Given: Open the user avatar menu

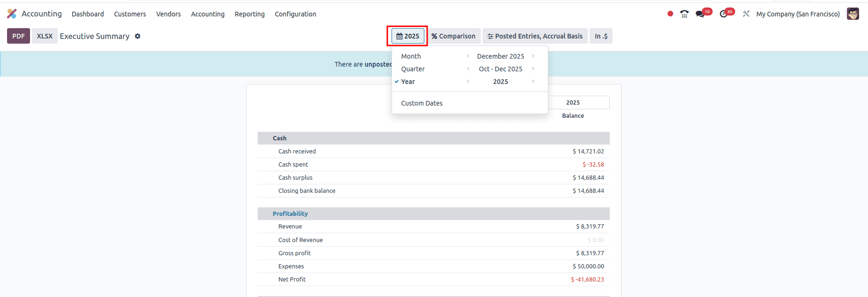Looking at the screenshot, I should (x=853, y=14).
